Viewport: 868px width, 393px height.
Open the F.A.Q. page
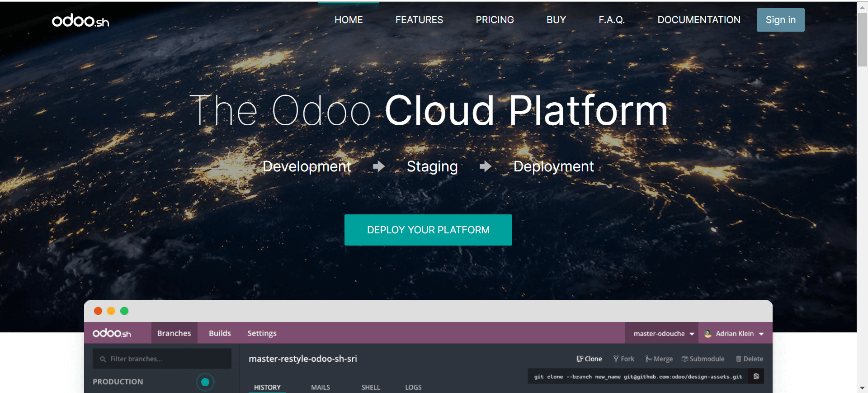[612, 20]
